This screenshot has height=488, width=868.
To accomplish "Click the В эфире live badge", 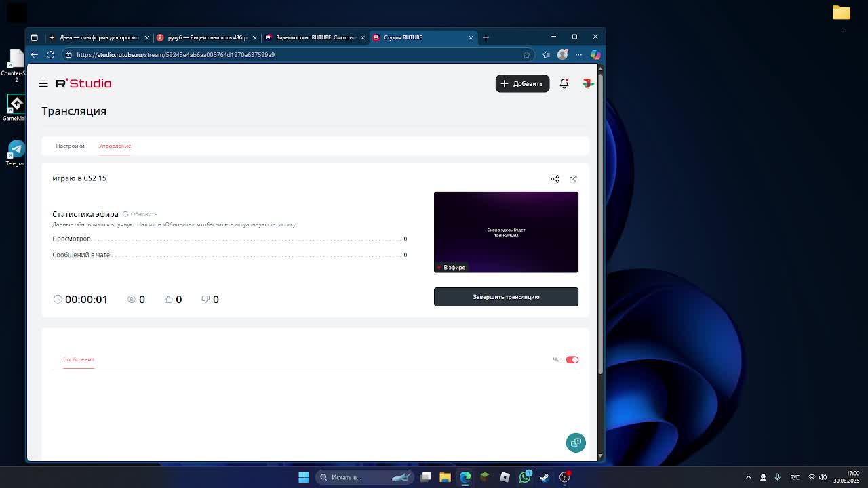I will (452, 268).
